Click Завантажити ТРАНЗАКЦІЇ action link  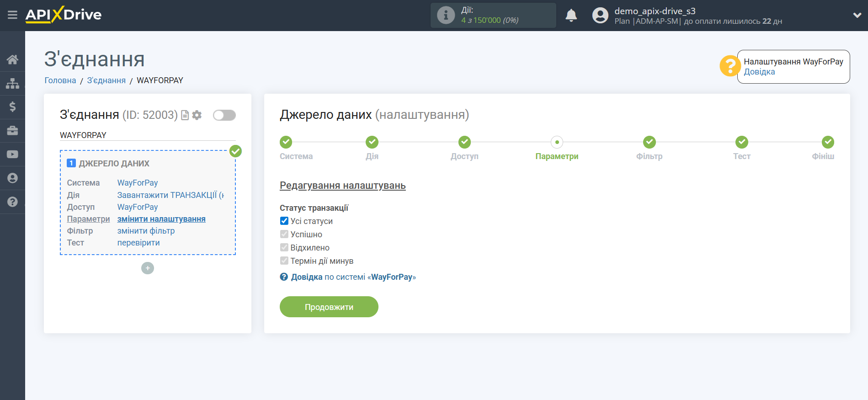(170, 195)
